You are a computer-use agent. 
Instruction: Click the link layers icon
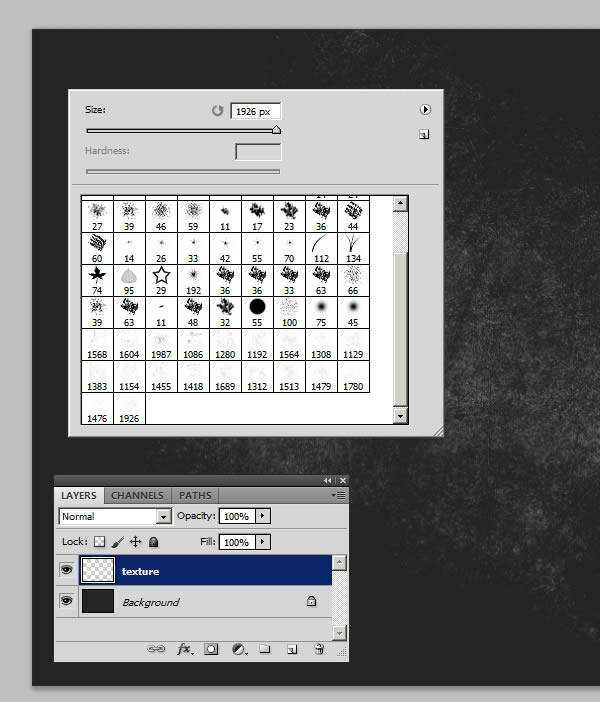pyautogui.click(x=156, y=649)
